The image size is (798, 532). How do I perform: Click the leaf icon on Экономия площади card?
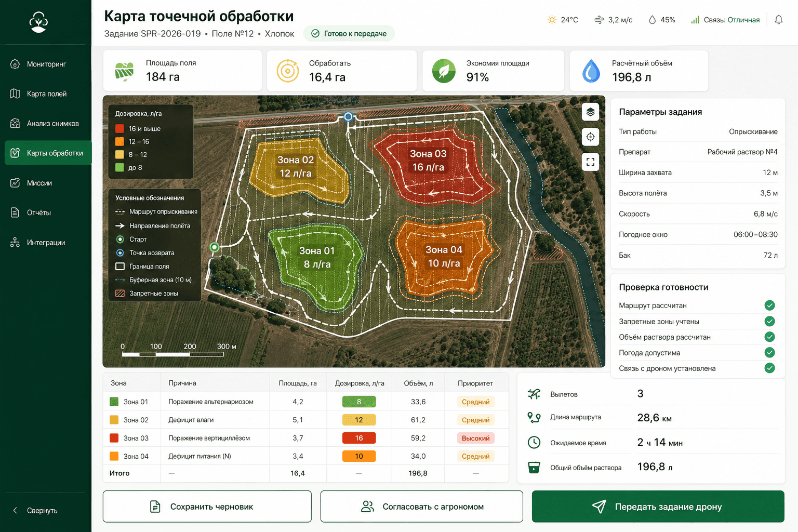point(444,71)
